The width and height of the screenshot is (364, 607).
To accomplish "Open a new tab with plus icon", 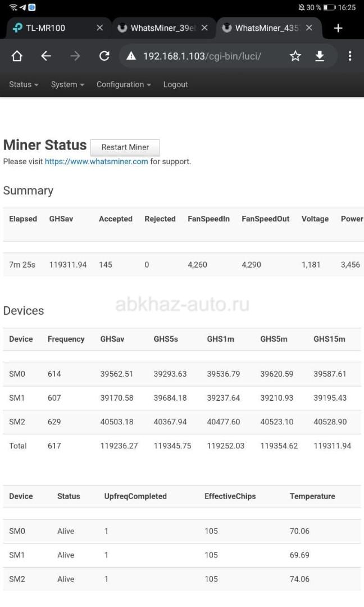I will pyautogui.click(x=338, y=28).
